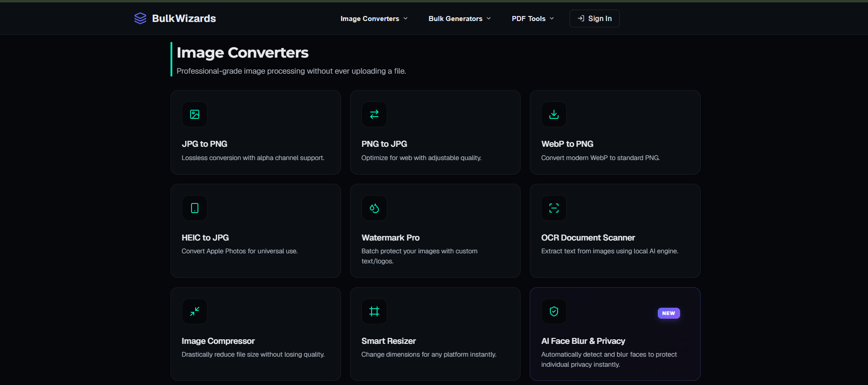Image resolution: width=868 pixels, height=385 pixels.
Task: Open the Smart Resizer title
Action: tap(389, 341)
